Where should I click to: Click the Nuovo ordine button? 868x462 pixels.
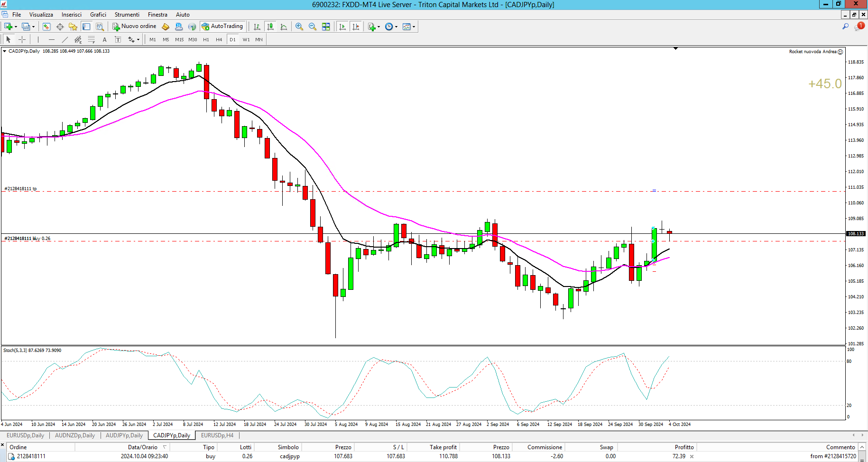[135, 27]
